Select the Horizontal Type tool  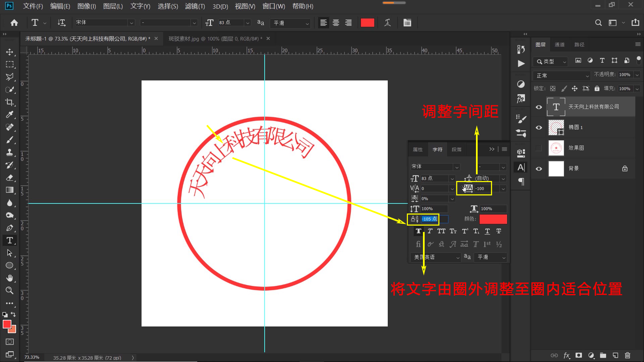coord(10,240)
